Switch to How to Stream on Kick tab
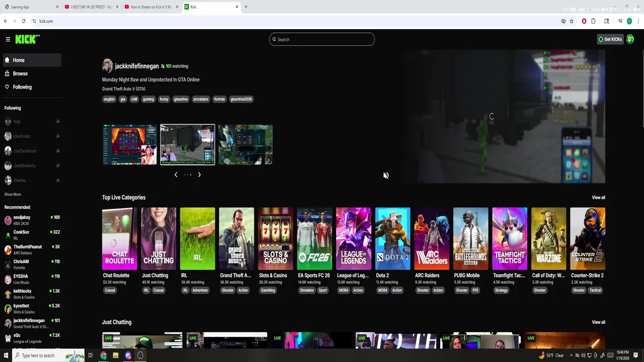Screen dimensions: 644x362 [x=151, y=7]
